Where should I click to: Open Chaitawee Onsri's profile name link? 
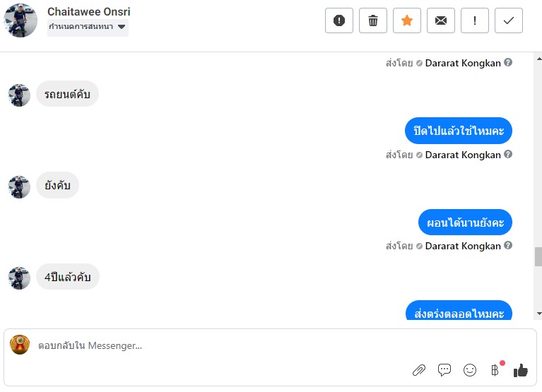point(88,12)
